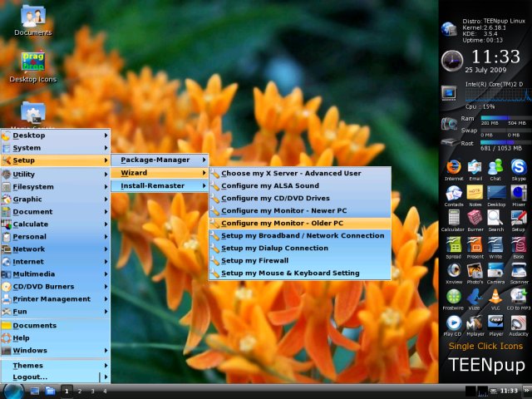The width and height of the screenshot is (532, 399).
Task: Click the round start menu button
Action: 13,392
